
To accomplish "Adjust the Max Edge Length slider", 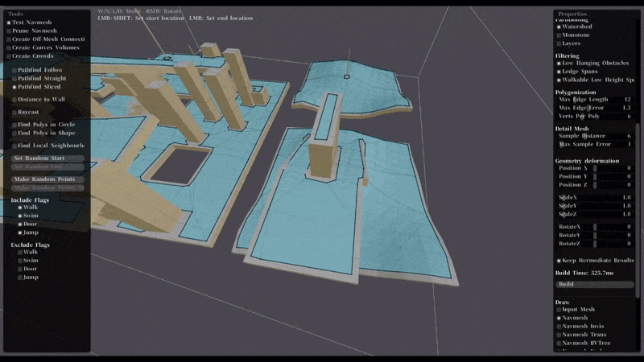I will coord(595,99).
